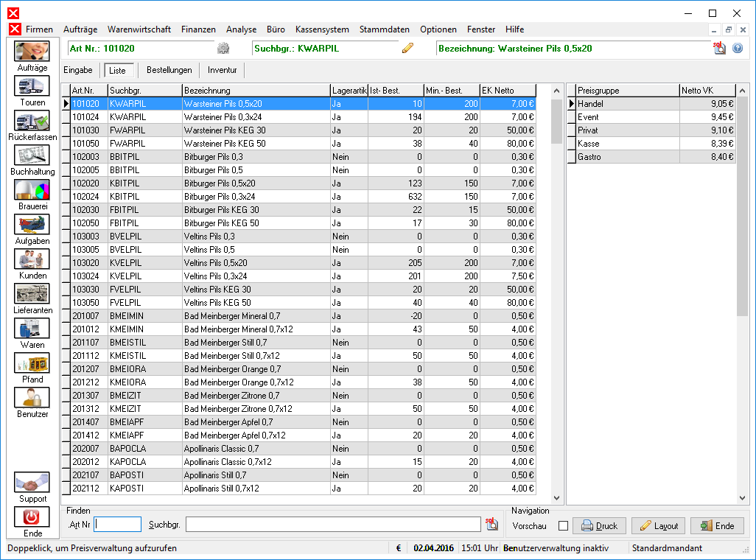Click the Privat price group row

(651, 130)
